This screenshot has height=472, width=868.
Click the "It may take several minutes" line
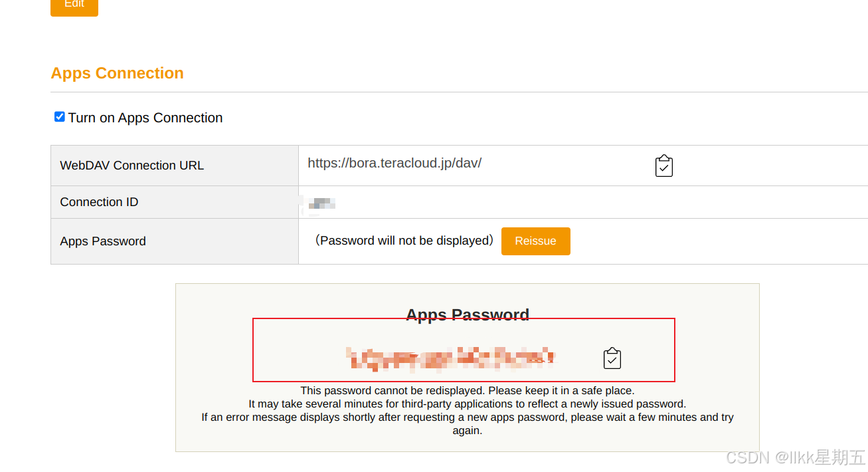pyautogui.click(x=468, y=404)
